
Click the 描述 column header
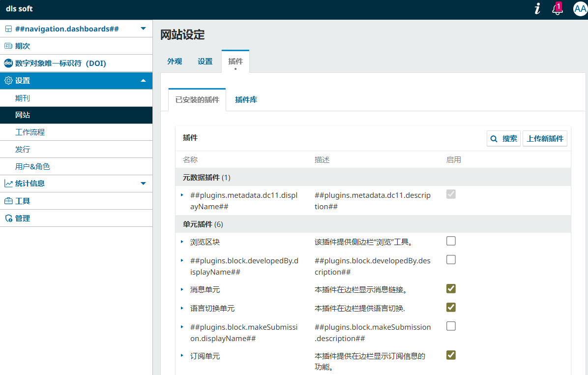(x=322, y=160)
